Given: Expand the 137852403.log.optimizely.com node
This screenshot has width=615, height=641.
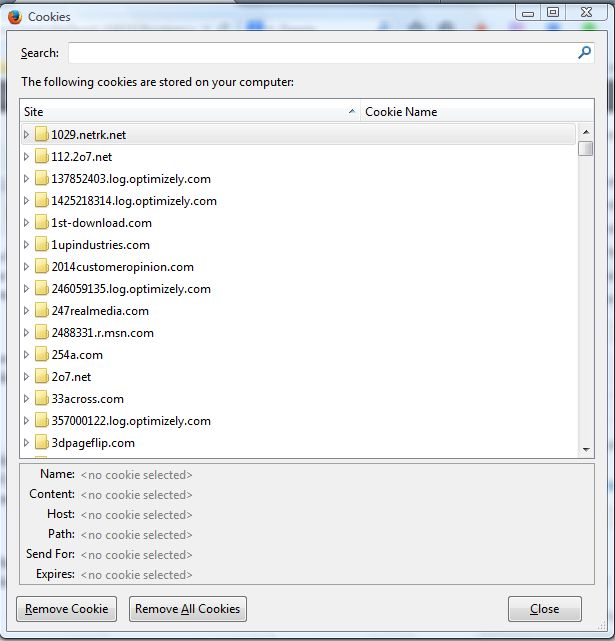Looking at the screenshot, I should (26, 179).
